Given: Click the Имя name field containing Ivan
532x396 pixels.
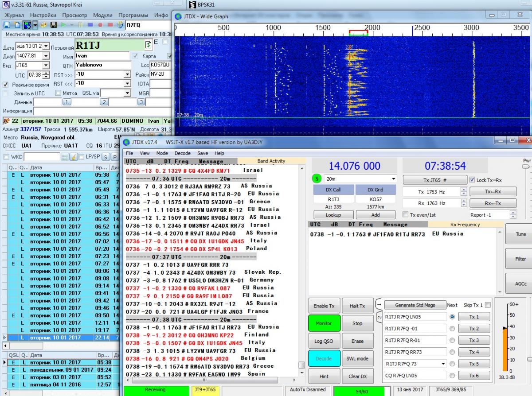Looking at the screenshot, I should (101, 56).
